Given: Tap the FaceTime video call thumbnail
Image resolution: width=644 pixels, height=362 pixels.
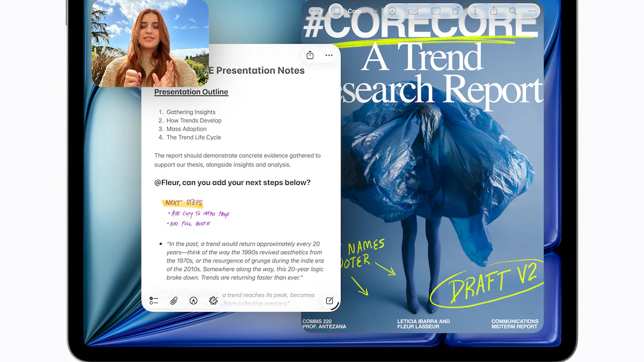Looking at the screenshot, I should pos(150,44).
